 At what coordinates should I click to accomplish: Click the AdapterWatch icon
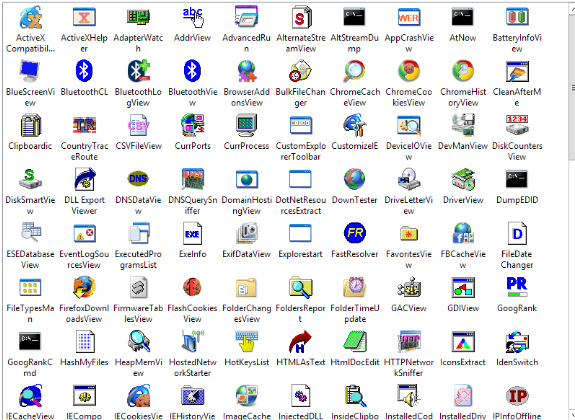click(x=138, y=17)
